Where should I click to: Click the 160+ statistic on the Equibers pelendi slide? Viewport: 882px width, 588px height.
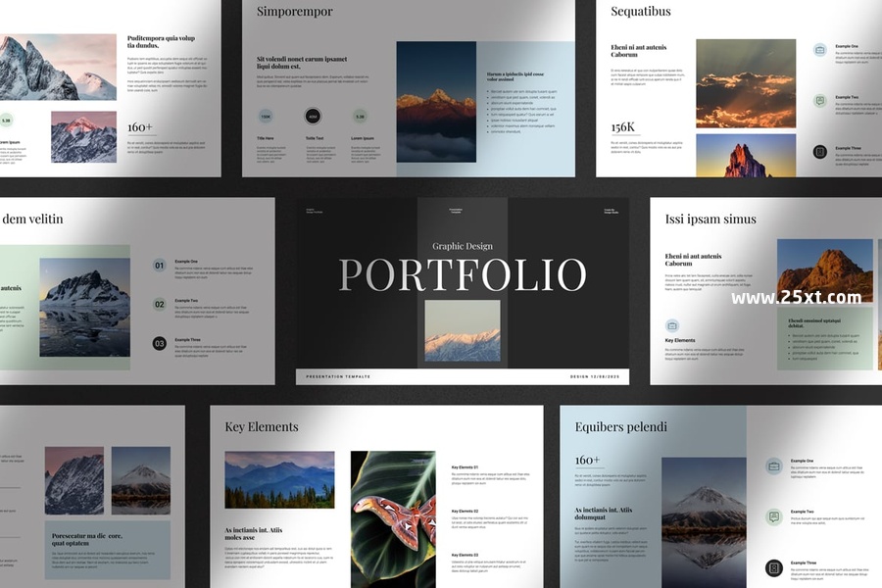point(587,461)
